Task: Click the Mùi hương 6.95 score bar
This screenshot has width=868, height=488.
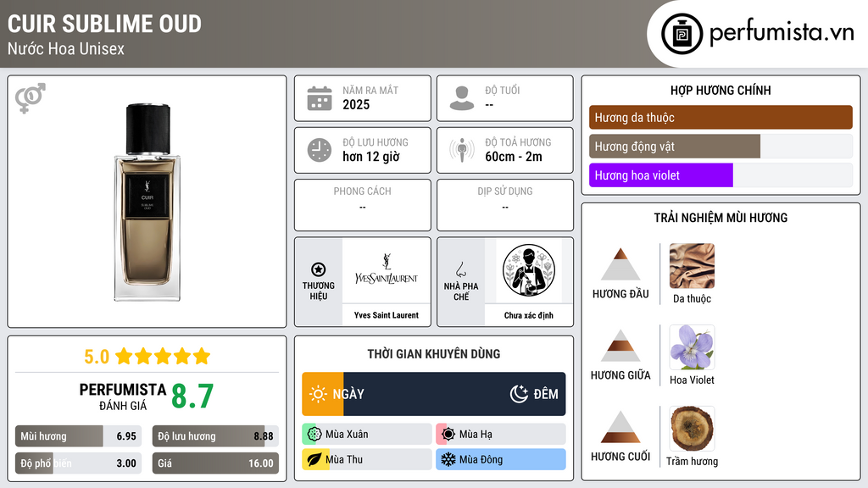Action: 79,436
